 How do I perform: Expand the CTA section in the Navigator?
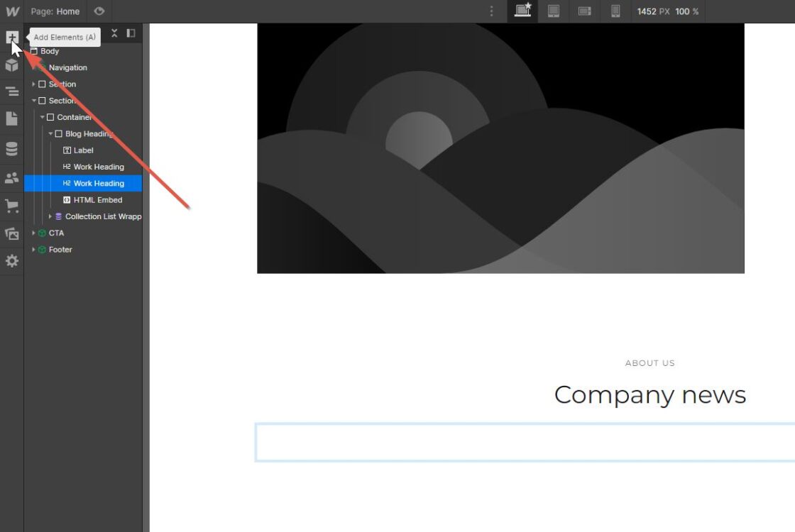click(x=33, y=233)
